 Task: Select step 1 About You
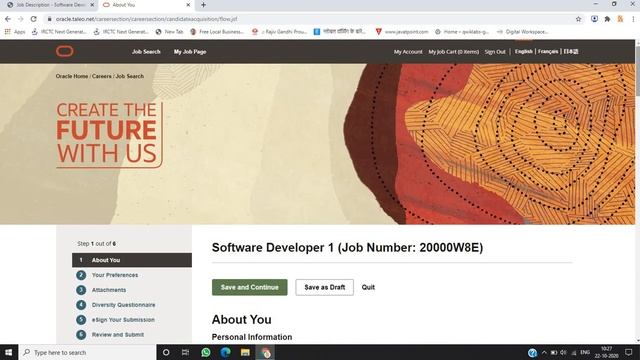coord(132,260)
